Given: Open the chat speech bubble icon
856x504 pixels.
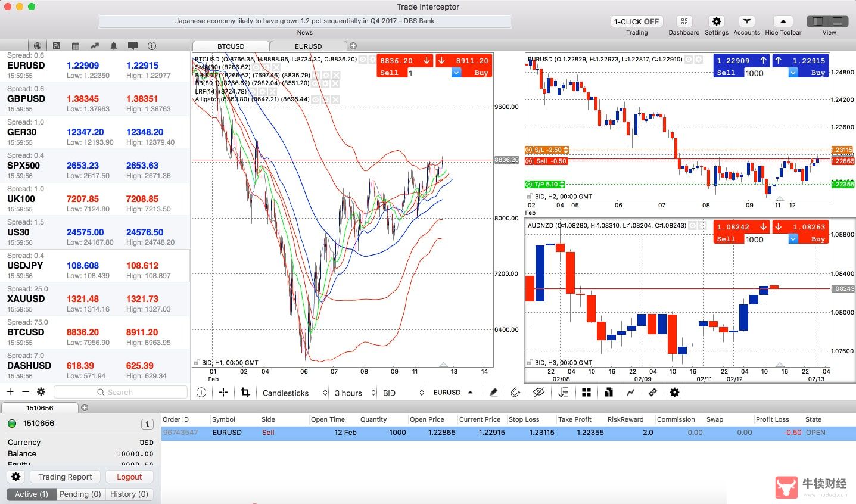Looking at the screenshot, I should tap(133, 46).
